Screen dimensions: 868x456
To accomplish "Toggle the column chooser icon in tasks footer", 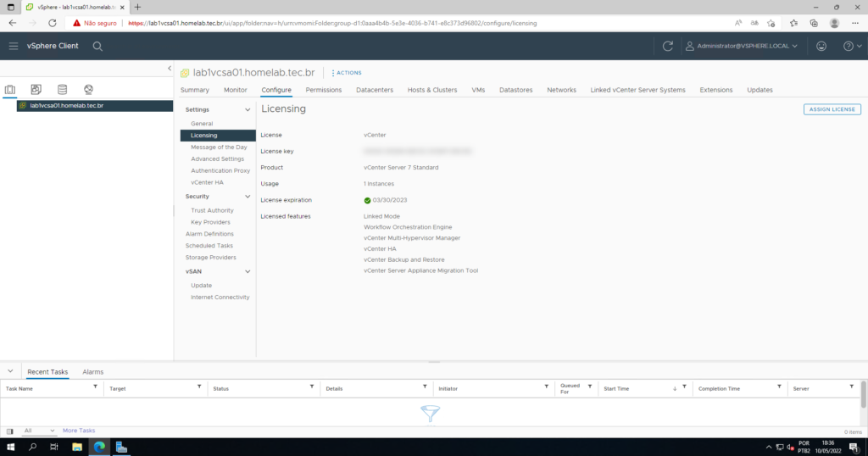I will [10, 431].
